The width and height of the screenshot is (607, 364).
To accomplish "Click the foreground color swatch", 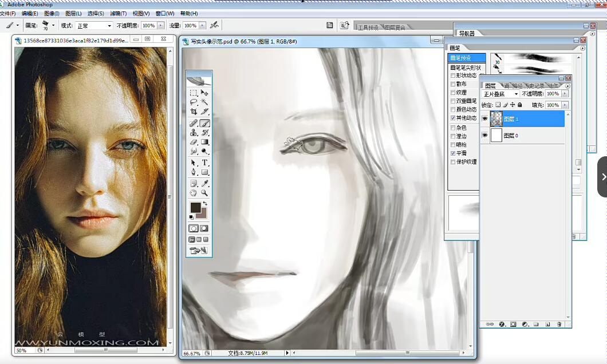I will [x=195, y=207].
